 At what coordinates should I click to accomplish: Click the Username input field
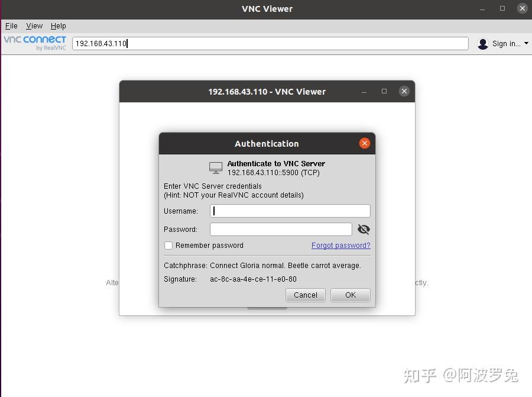coord(290,211)
